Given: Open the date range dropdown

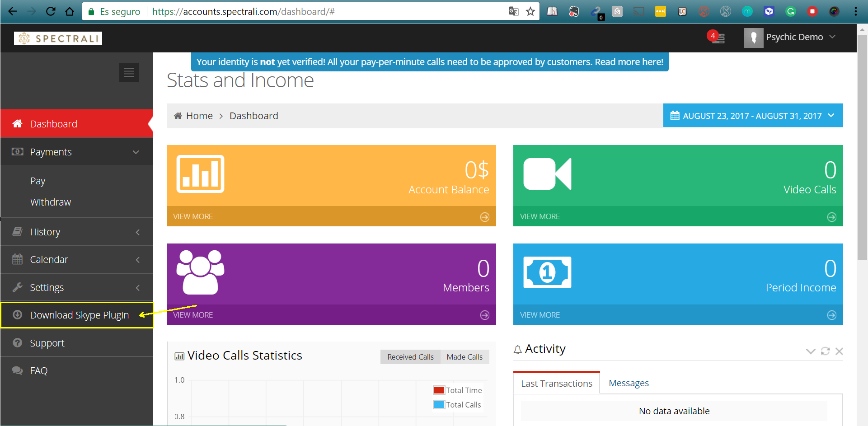Looking at the screenshot, I should pos(753,116).
